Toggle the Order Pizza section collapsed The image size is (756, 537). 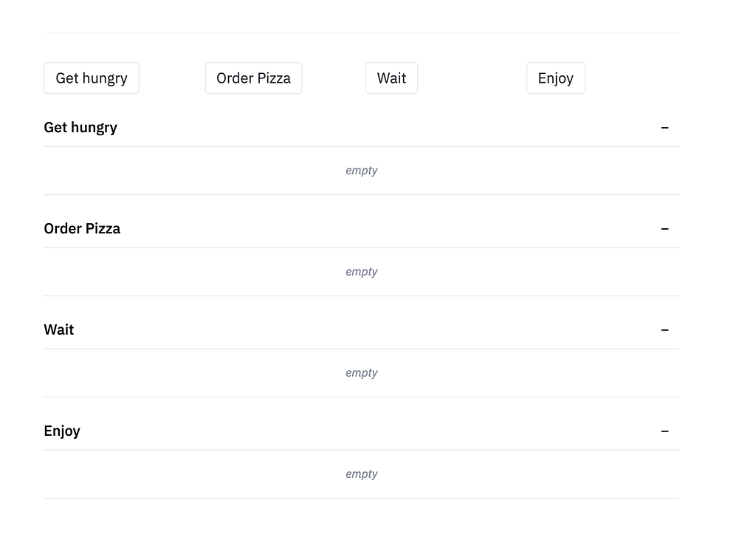664,228
